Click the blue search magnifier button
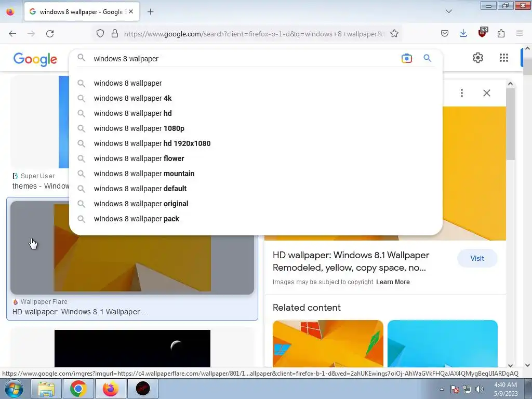 (427, 58)
